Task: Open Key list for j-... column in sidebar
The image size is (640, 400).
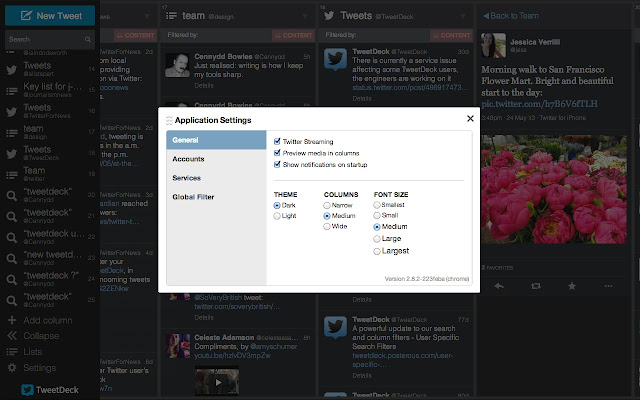Action: [x=50, y=90]
